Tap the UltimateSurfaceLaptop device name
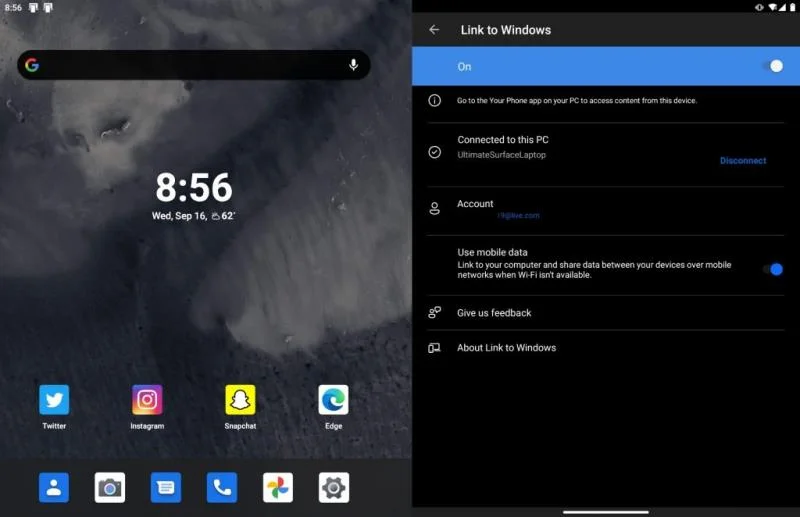800x517 pixels. (502, 155)
